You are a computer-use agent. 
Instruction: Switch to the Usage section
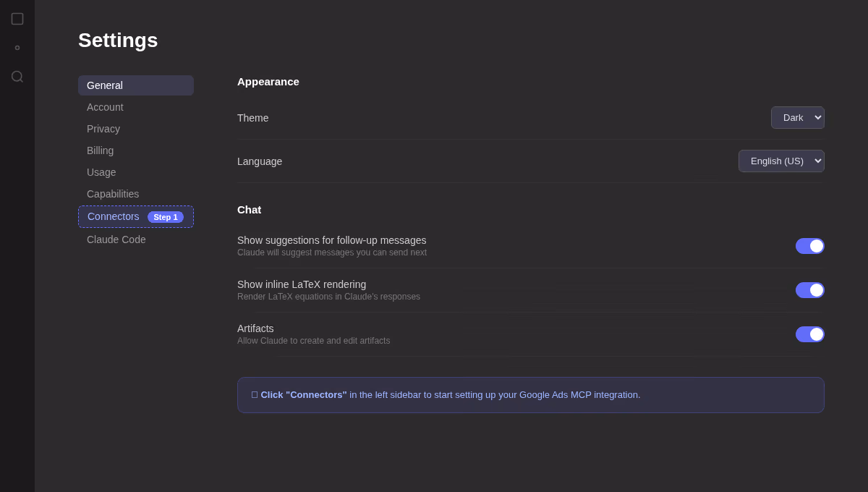tap(136, 172)
